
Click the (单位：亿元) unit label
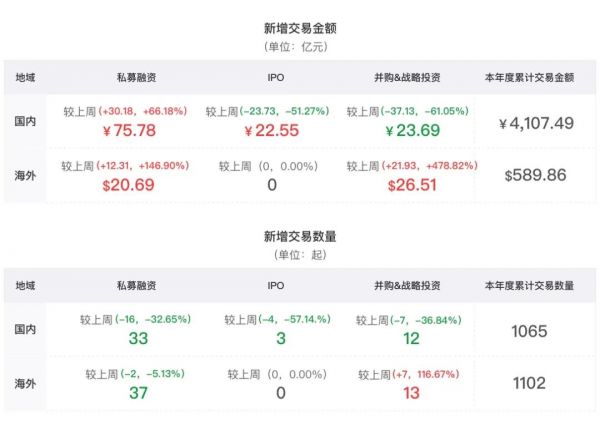299,47
